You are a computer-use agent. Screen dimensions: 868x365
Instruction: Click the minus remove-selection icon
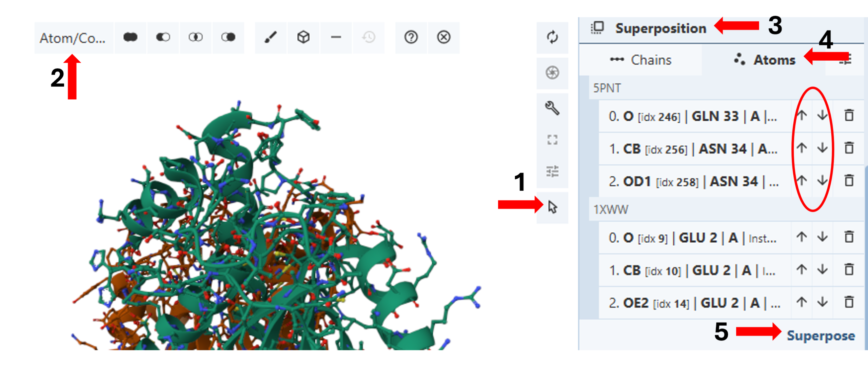336,37
